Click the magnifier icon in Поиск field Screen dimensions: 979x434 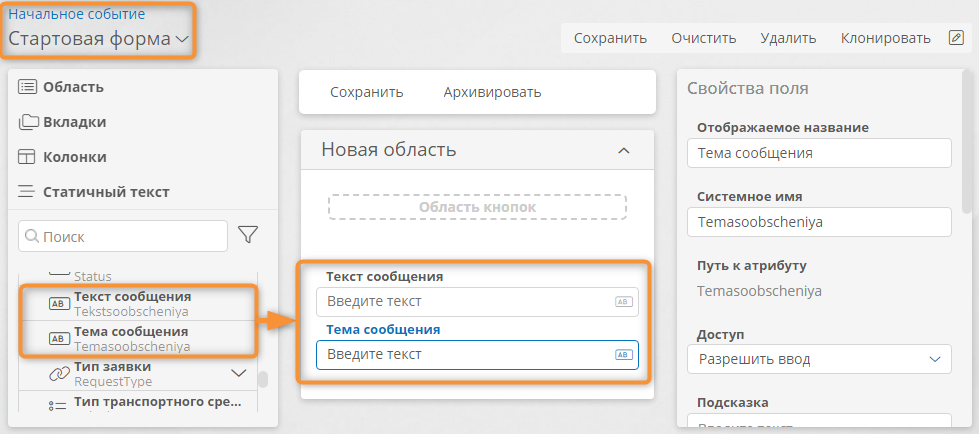coord(32,237)
